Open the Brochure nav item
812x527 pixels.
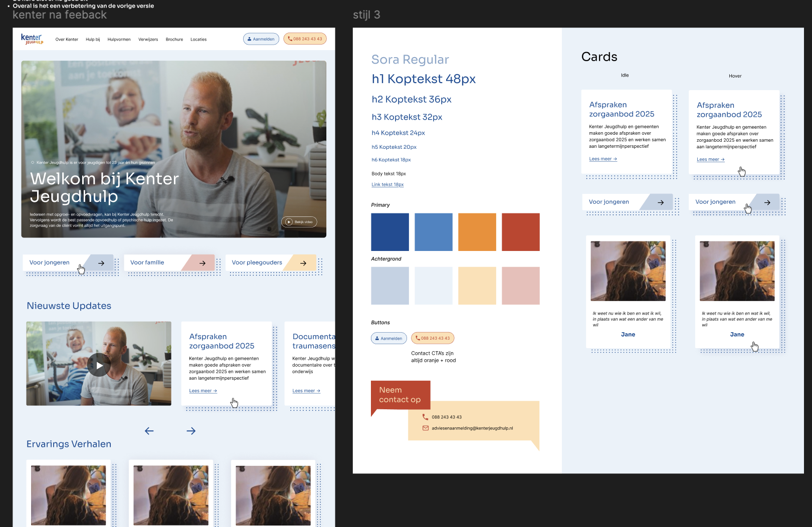coord(174,40)
